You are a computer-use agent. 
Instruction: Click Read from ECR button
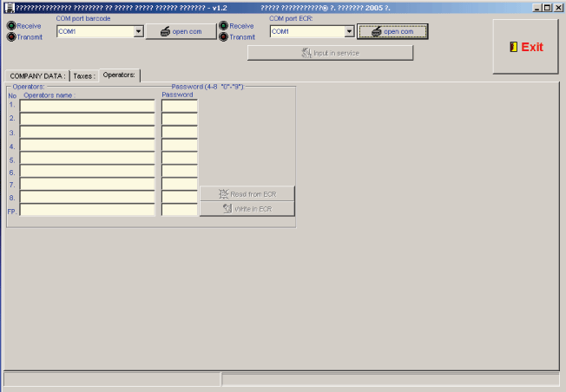coord(247,194)
